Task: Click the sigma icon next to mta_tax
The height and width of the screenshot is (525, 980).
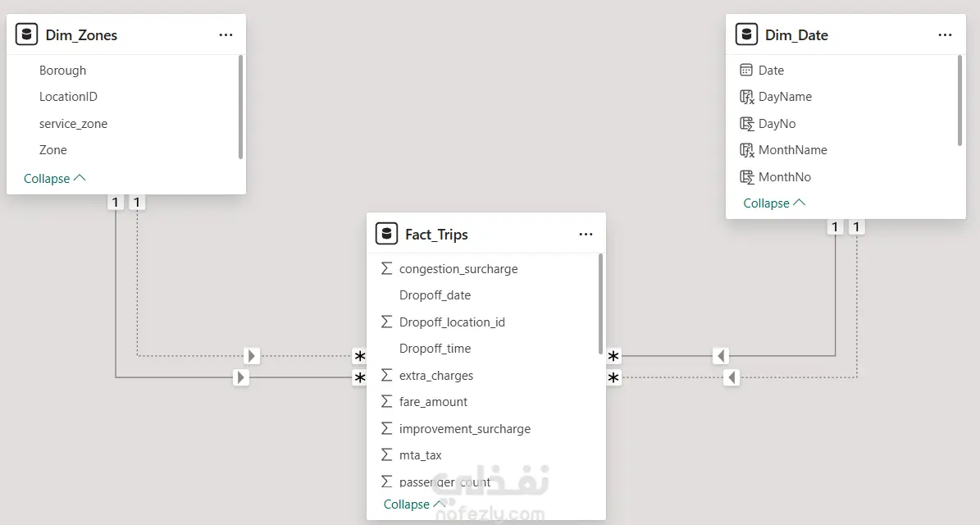Action: [x=387, y=455]
